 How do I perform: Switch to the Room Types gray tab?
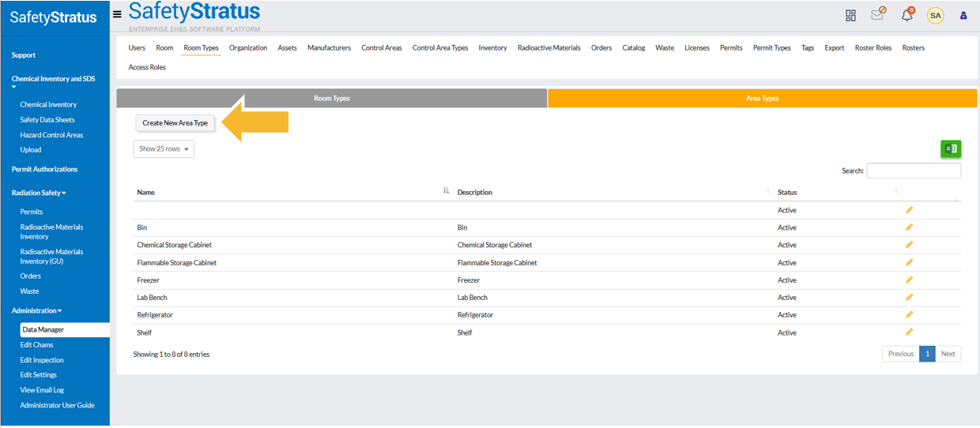click(x=332, y=98)
